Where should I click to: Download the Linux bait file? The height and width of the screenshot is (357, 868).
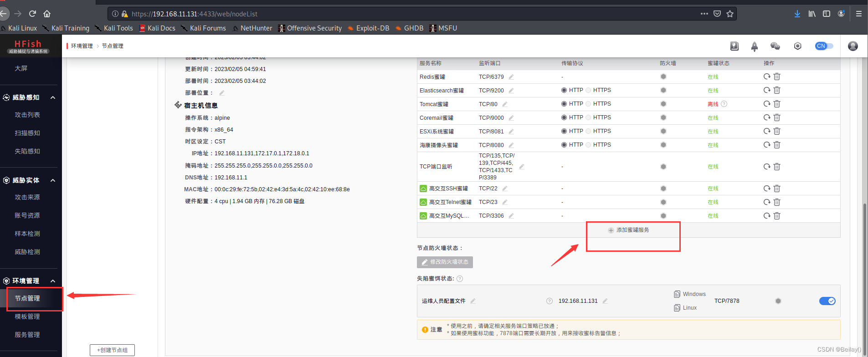(x=685, y=308)
